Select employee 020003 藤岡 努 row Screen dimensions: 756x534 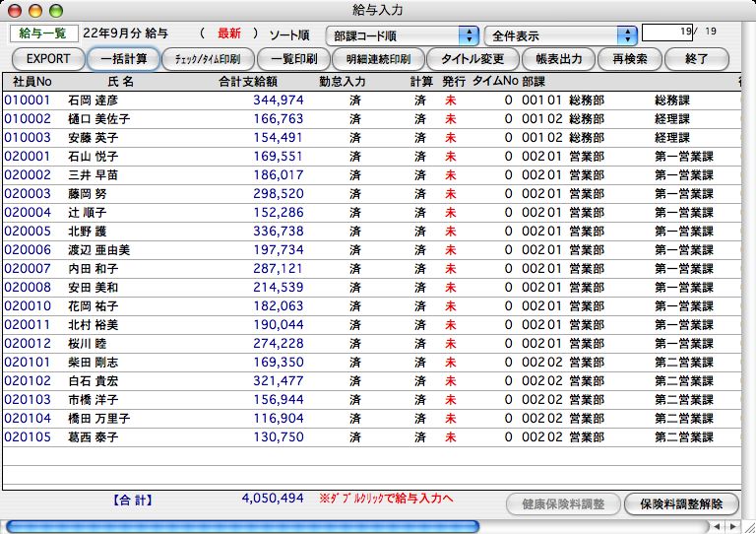(x=295, y=193)
